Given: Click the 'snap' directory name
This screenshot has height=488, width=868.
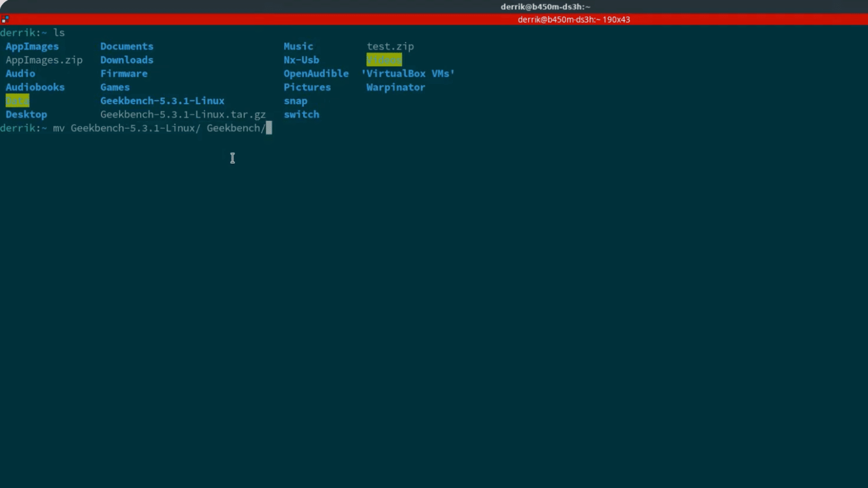Looking at the screenshot, I should (296, 101).
